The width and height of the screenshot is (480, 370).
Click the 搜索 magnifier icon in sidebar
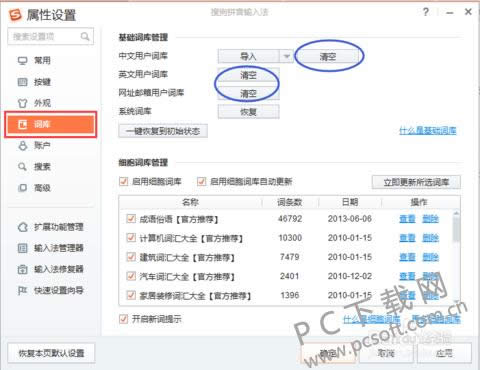click(22, 167)
